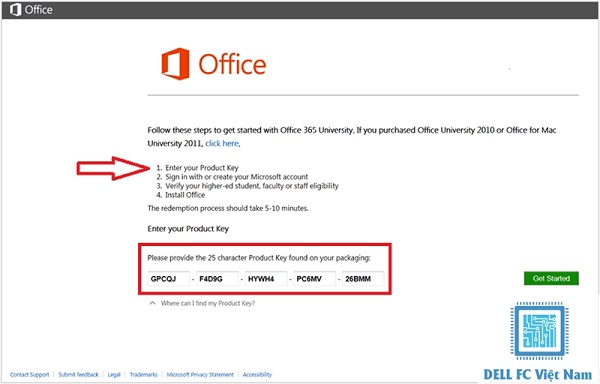This screenshot has width=600, height=384.
Task: Click the Get Started button
Action: point(551,278)
